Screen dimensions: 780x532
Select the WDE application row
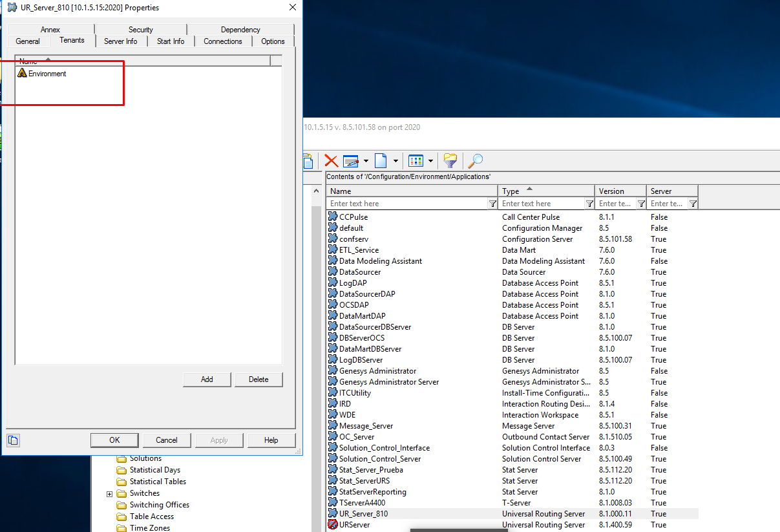[x=512, y=415]
